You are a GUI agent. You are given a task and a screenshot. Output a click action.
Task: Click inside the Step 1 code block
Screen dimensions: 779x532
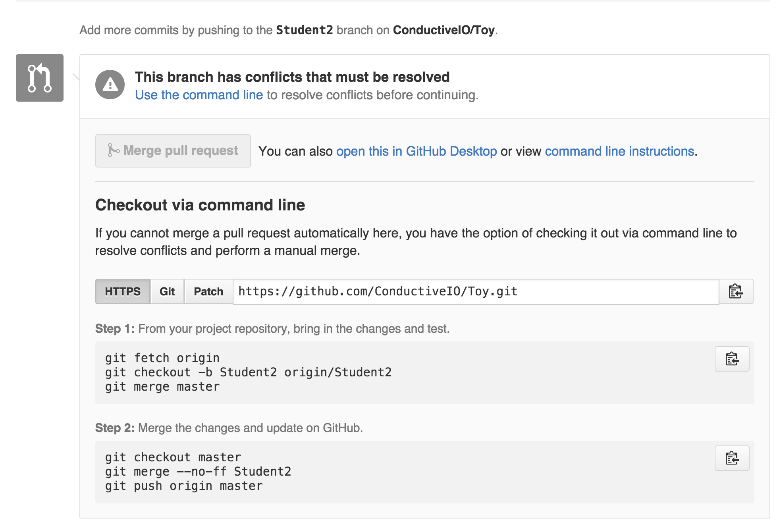397,372
